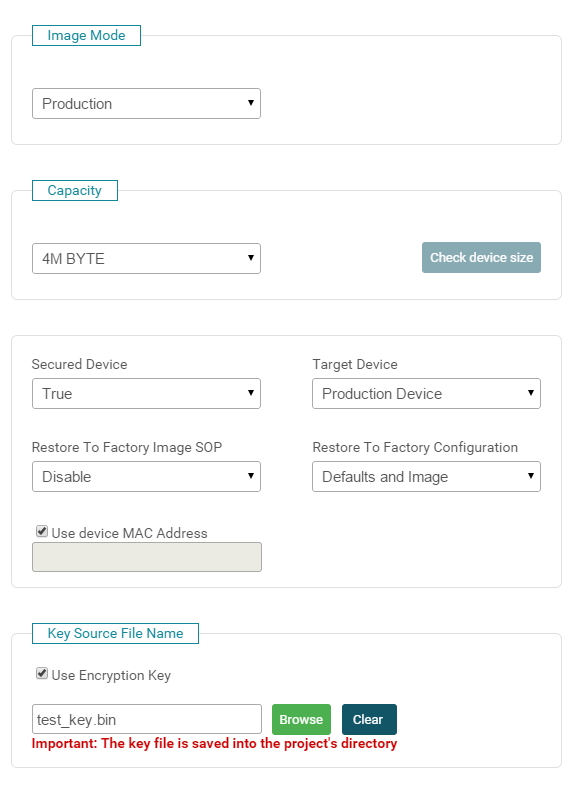The width and height of the screenshot is (578, 800).
Task: Click the arrow of the Production dropdown
Action: point(250,103)
